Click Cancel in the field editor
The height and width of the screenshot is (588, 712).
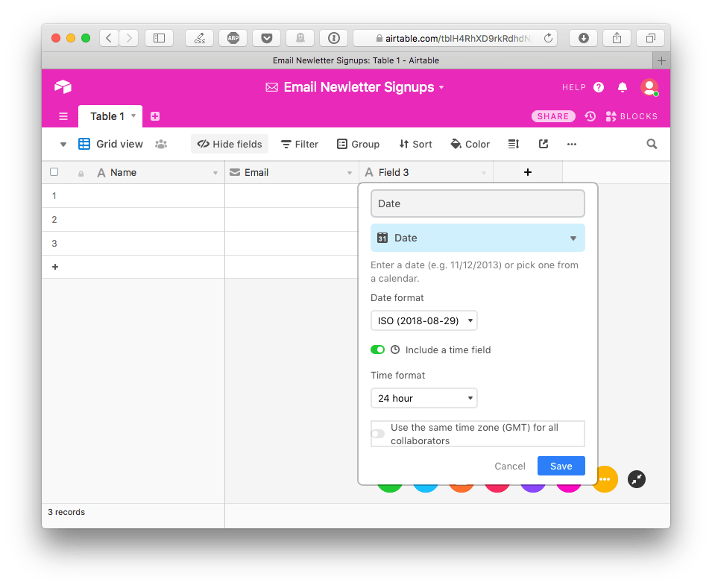(510, 466)
